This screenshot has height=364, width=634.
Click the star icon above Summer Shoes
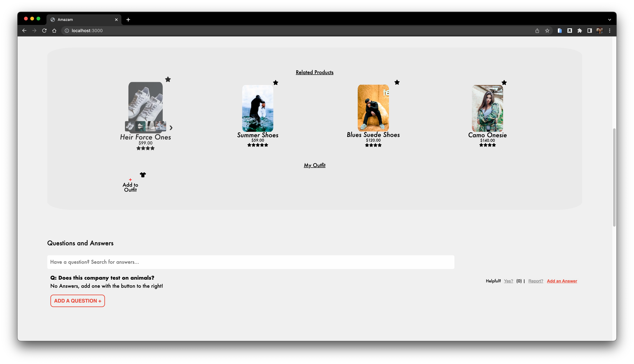coord(276,83)
